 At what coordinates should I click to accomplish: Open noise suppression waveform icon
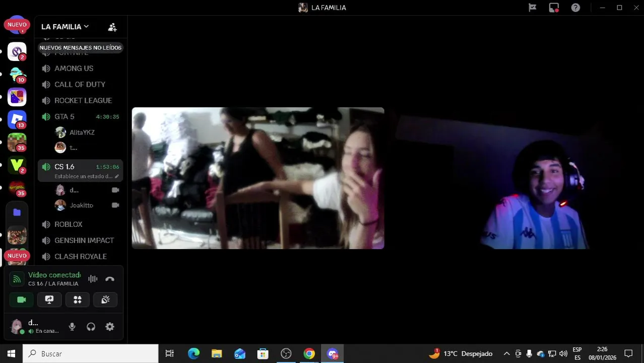(93, 279)
